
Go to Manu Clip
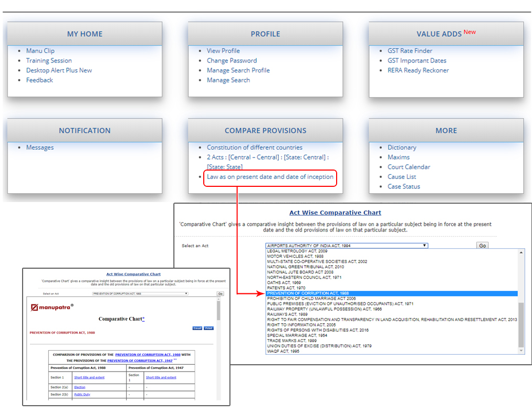pyautogui.click(x=40, y=51)
